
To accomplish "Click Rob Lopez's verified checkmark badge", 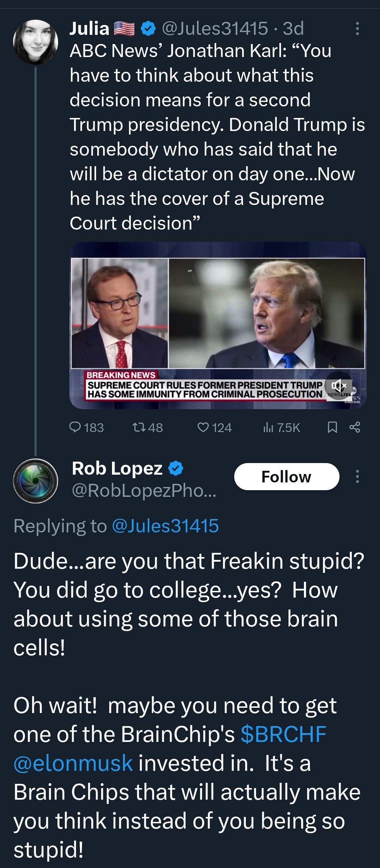I will pyautogui.click(x=176, y=468).
